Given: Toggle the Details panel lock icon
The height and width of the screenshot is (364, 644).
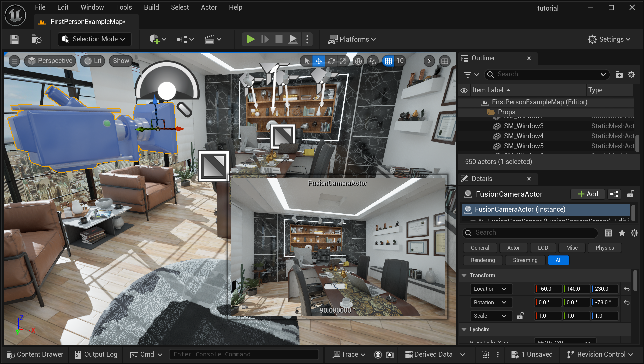Looking at the screenshot, I should 631,194.
